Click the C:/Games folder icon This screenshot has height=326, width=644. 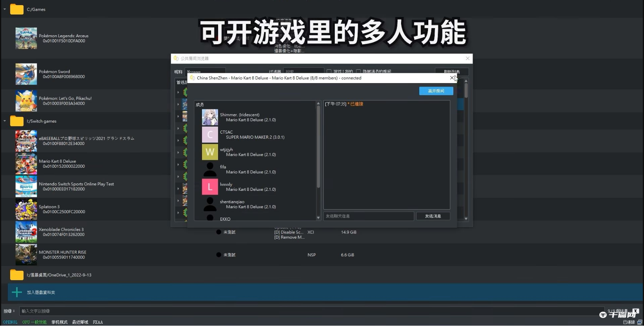point(17,9)
